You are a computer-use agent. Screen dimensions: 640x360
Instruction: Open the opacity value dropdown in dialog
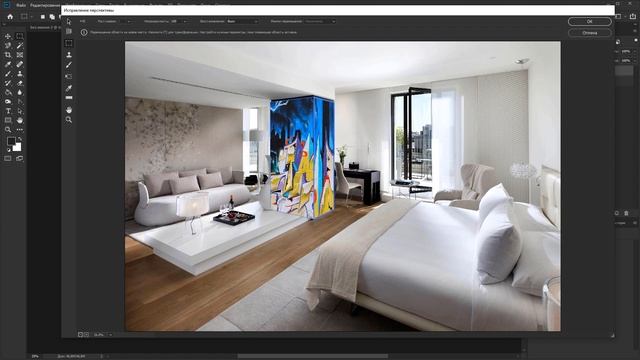(185, 21)
